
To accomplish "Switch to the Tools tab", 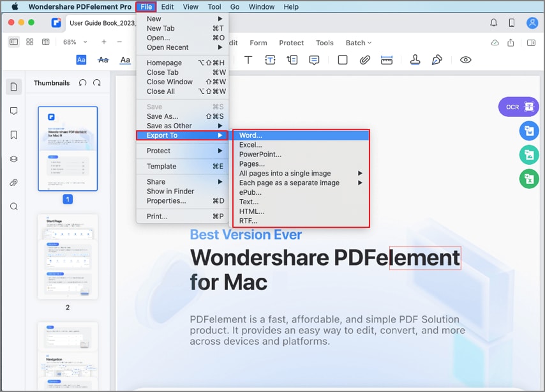I will 325,43.
